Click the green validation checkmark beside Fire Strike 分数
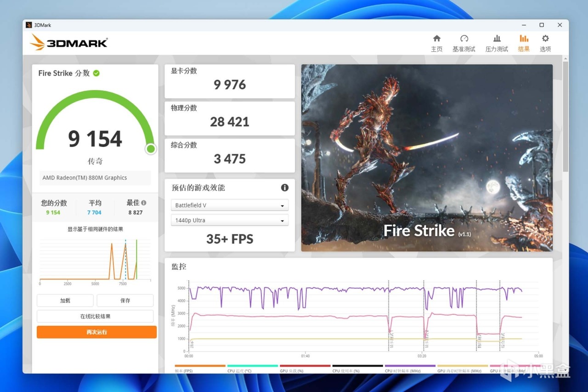Screen dimensions: 588x392 (x=96, y=73)
